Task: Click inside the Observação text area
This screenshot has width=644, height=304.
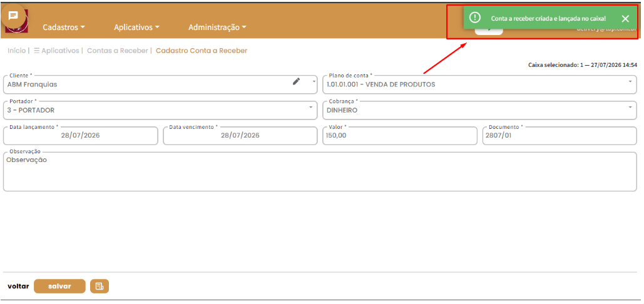Action: click(320, 171)
